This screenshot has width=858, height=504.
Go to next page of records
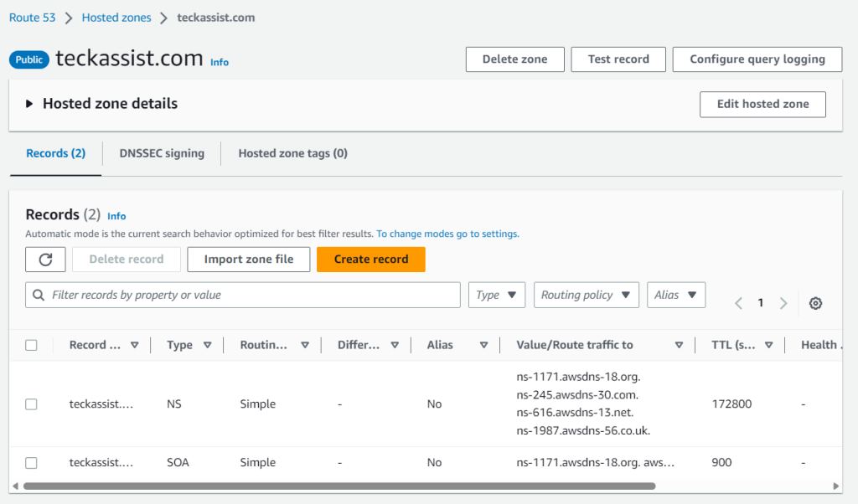point(783,303)
